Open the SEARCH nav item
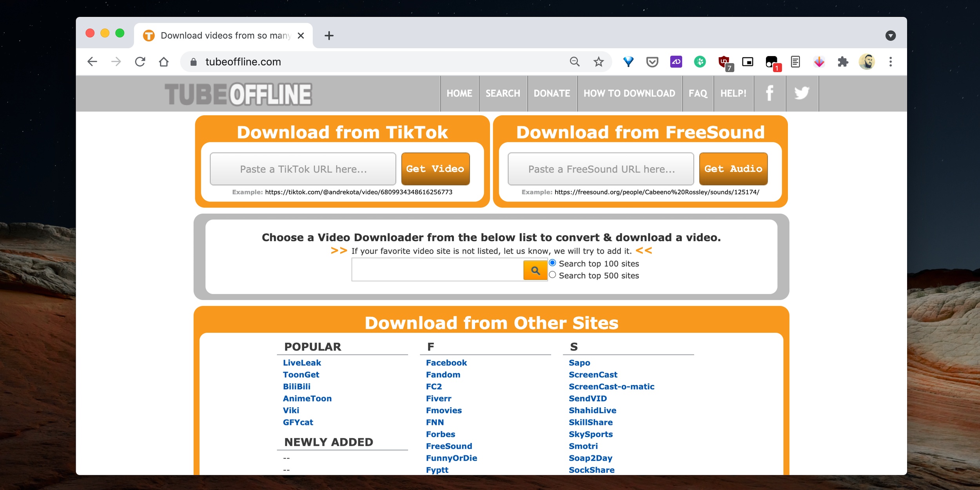This screenshot has width=980, height=490. click(503, 93)
